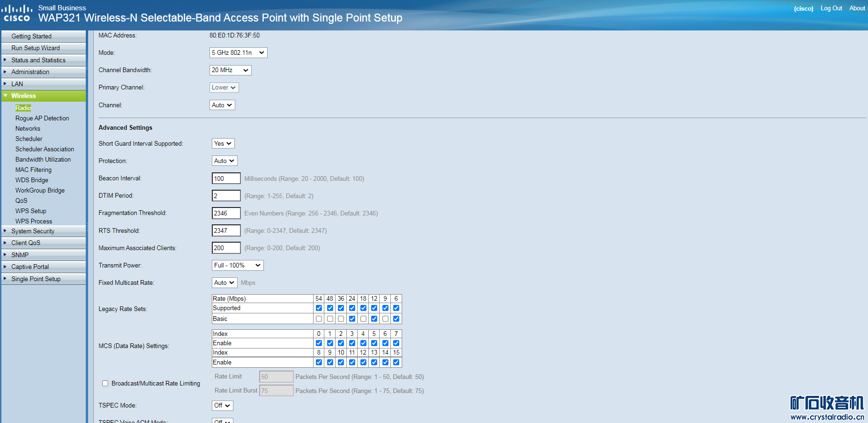This screenshot has width=868, height=423.
Task: Click the DTIM Period field
Action: coord(226,196)
